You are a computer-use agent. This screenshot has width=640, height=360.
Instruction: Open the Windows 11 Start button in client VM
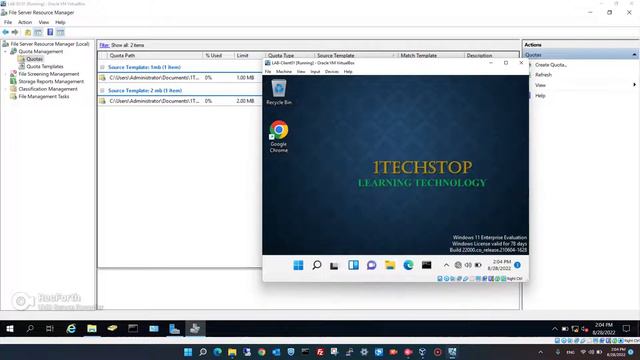tap(298, 265)
